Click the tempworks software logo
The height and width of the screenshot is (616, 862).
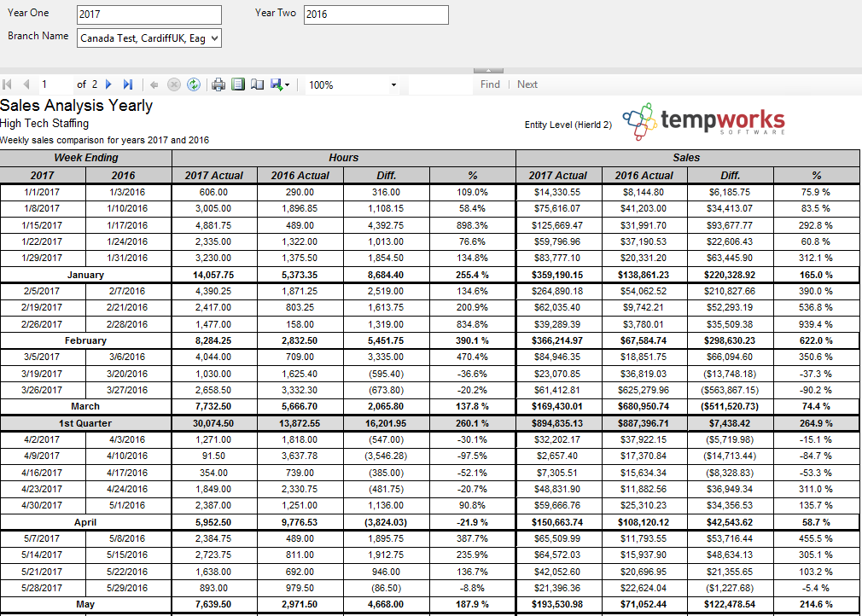[703, 121]
